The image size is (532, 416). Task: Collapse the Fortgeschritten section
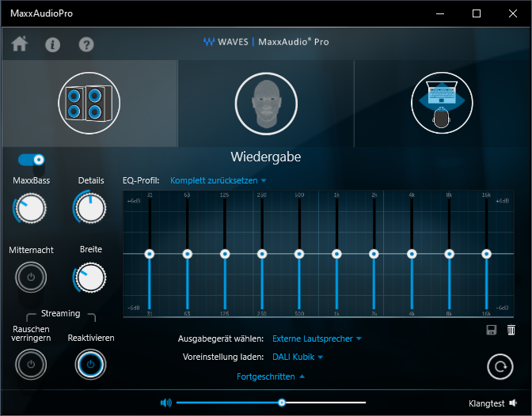[271, 376]
